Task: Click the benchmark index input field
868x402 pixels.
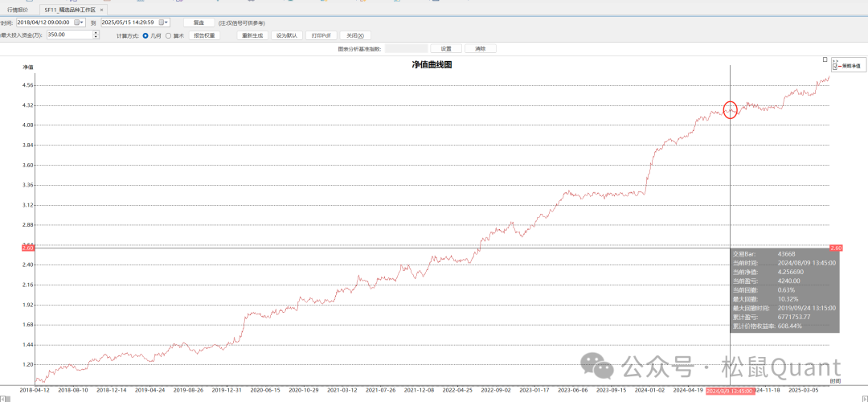Action: 406,48
